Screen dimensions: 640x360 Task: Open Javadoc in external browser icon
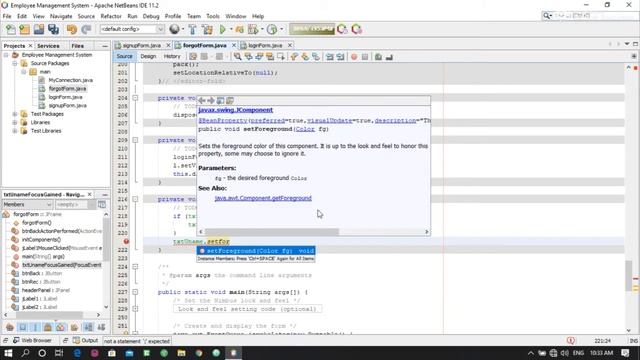(220, 100)
